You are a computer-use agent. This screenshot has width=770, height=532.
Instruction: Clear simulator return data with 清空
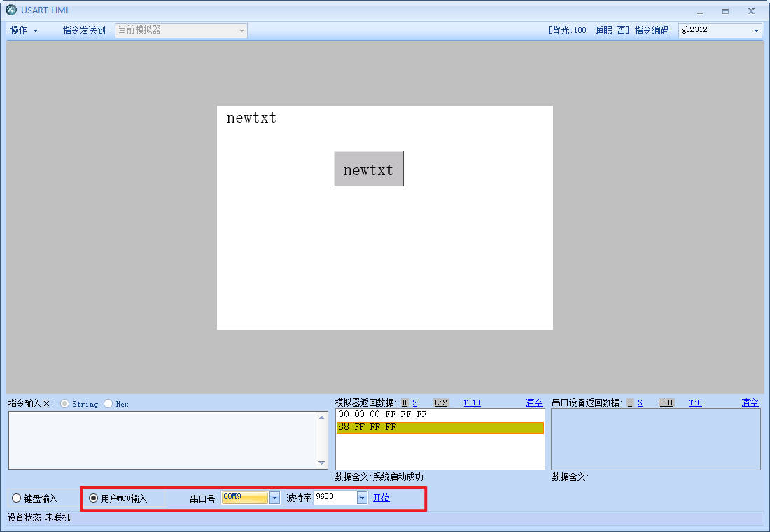click(534, 403)
